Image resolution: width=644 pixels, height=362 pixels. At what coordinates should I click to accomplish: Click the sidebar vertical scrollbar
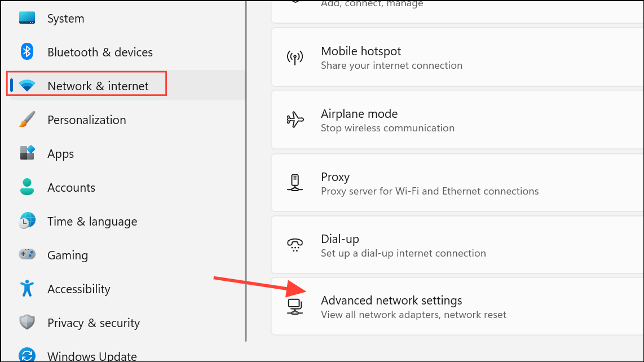[246, 171]
